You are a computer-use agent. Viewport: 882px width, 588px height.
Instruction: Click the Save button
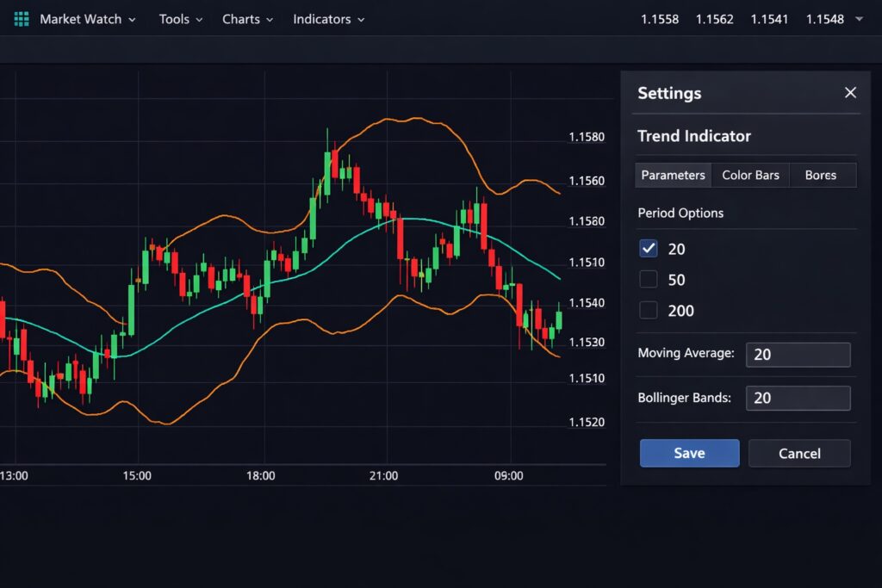pyautogui.click(x=689, y=453)
